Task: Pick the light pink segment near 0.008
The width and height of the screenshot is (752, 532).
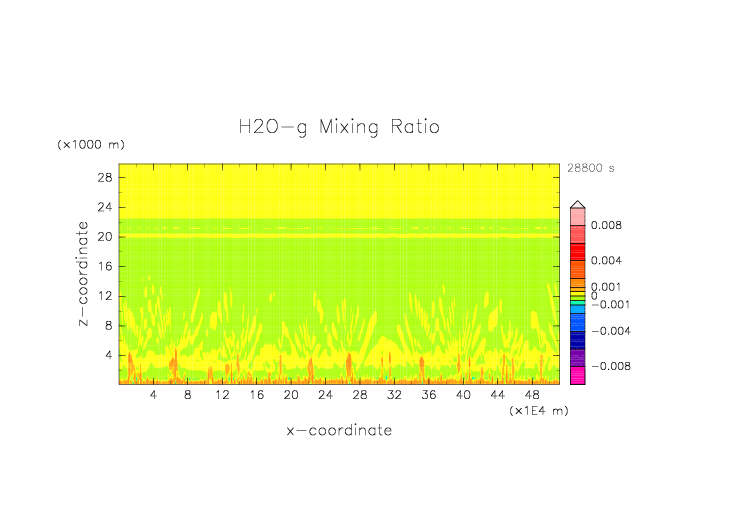Action: tap(577, 217)
